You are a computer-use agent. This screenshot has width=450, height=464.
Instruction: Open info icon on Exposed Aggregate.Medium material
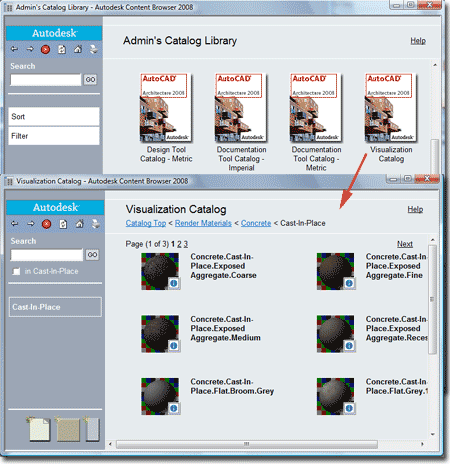click(174, 346)
